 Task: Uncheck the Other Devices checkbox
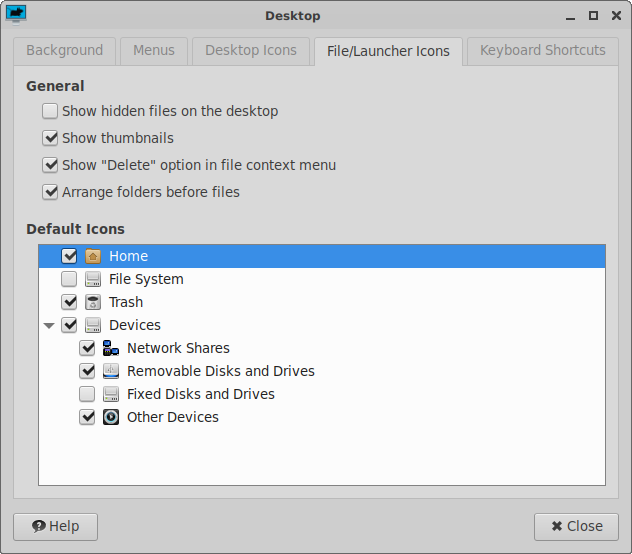pos(87,417)
